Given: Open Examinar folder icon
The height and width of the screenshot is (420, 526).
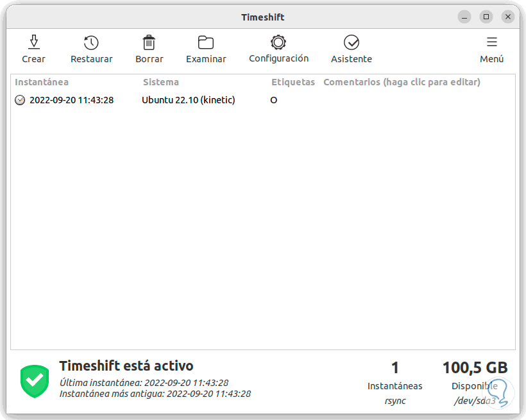Looking at the screenshot, I should [205, 42].
